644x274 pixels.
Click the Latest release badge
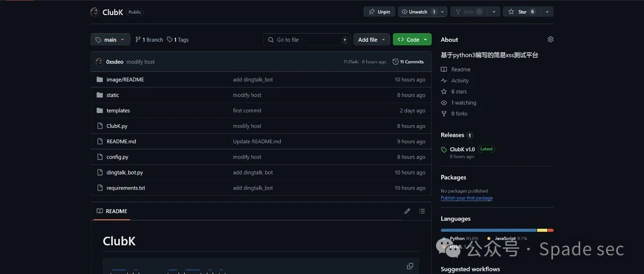[487, 149]
